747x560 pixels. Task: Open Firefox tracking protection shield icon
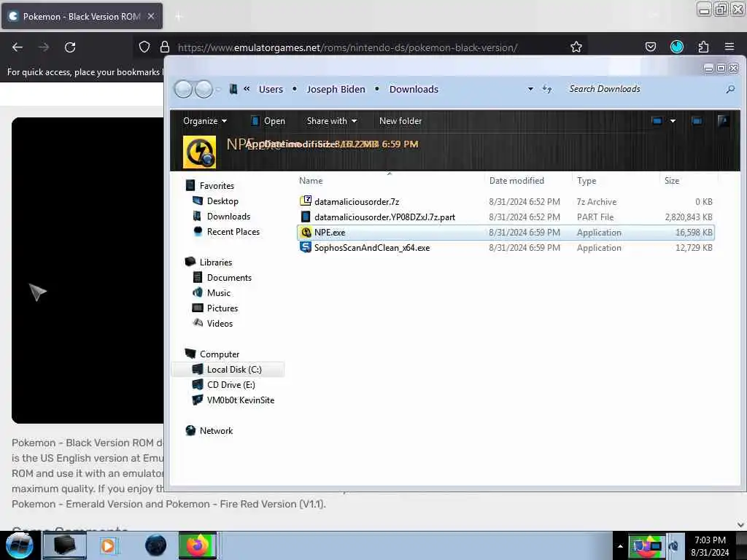point(144,47)
